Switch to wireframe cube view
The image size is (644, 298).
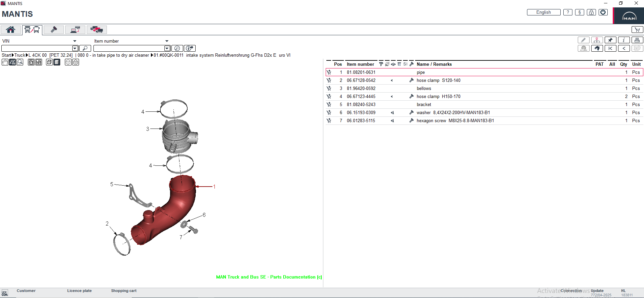click(x=49, y=62)
